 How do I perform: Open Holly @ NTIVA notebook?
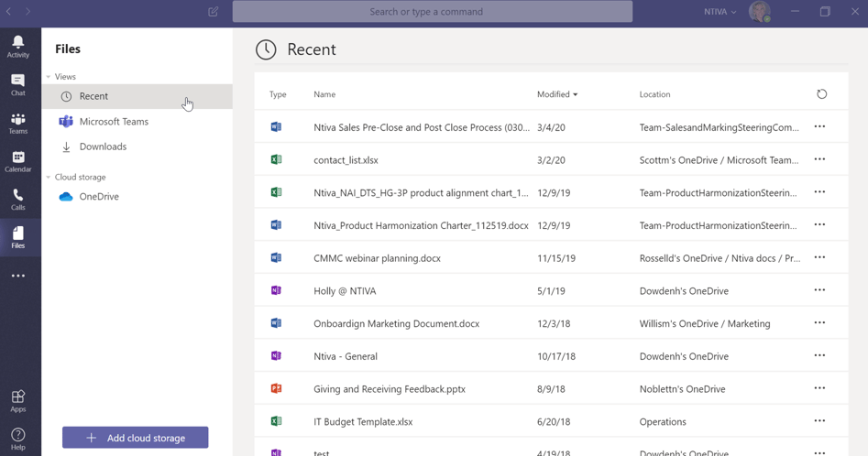(345, 291)
